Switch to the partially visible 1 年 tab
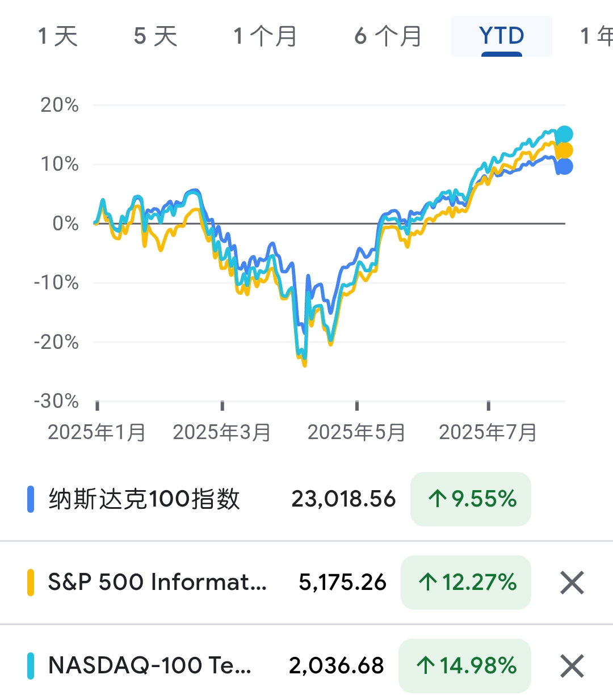The image size is (613, 700). click(x=596, y=36)
